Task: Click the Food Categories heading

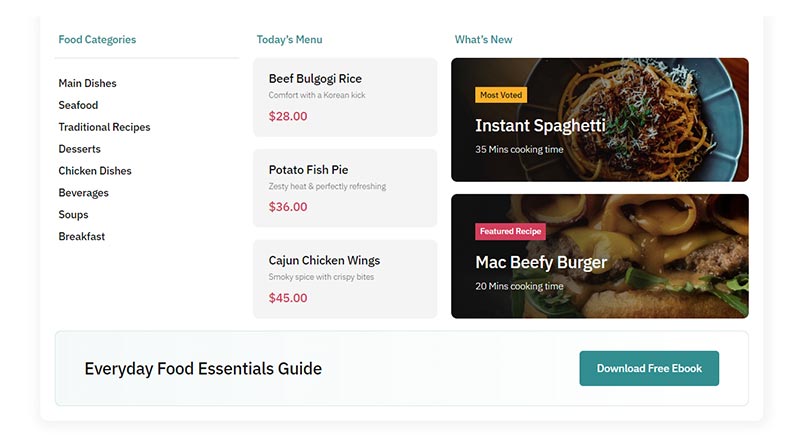Action: click(97, 40)
